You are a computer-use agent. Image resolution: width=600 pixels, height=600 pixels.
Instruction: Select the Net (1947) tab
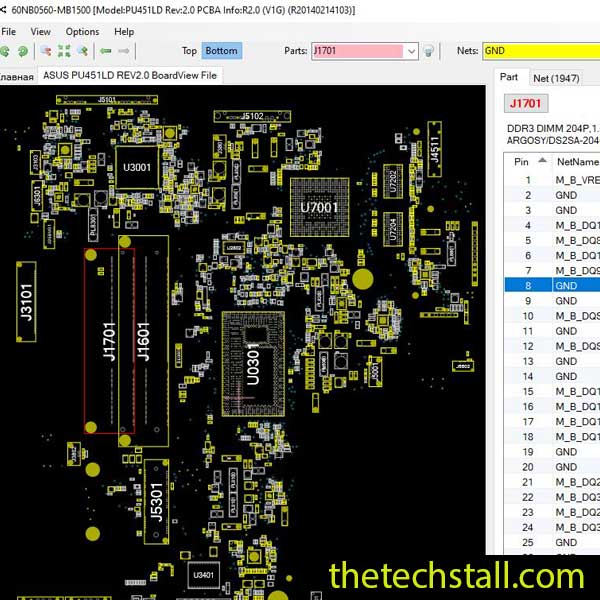[x=556, y=78]
